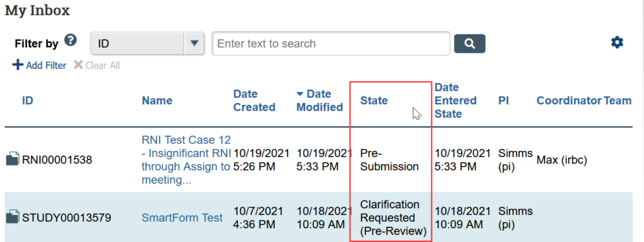Image resolution: width=644 pixels, height=242 pixels.
Task: Open the SmartForm Test link
Action: pyautogui.click(x=182, y=217)
